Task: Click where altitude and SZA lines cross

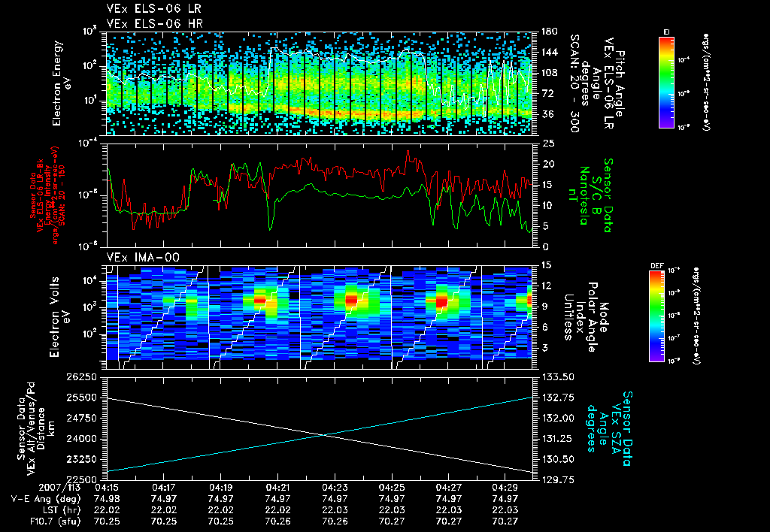Action: [x=323, y=435]
